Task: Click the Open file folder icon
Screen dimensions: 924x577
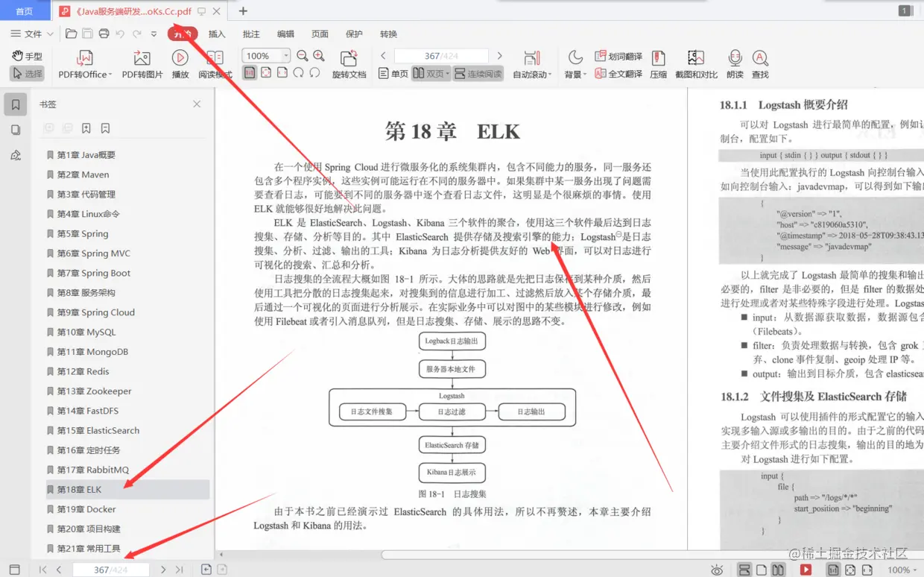Action: tap(71, 34)
